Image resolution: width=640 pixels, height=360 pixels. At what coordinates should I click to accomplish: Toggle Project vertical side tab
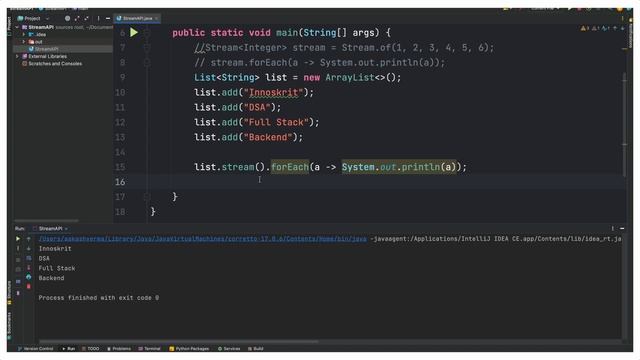pyautogui.click(x=10, y=26)
